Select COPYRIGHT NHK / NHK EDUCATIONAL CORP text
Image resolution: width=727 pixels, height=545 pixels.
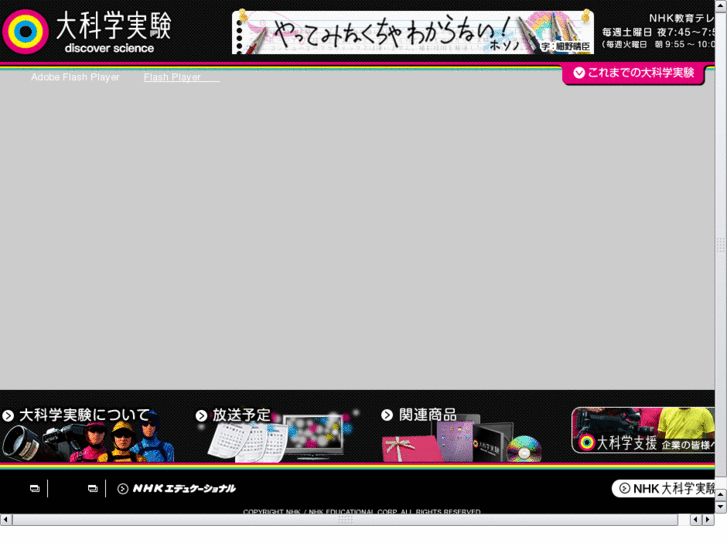click(362, 511)
